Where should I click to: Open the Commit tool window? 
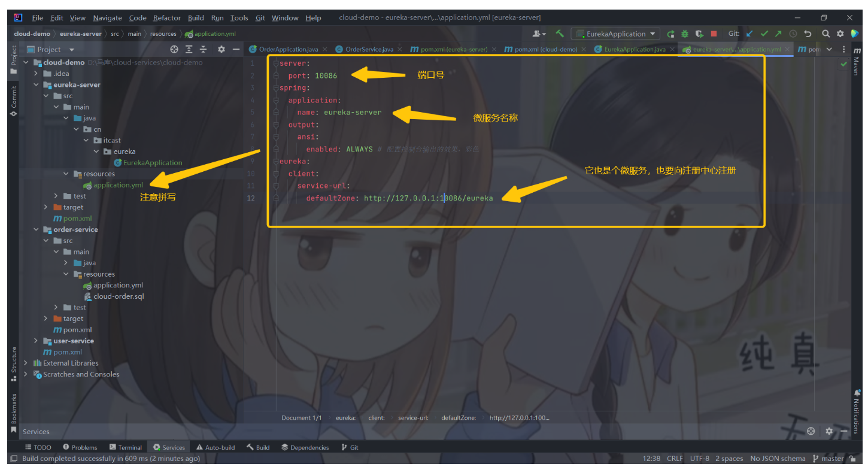14,101
